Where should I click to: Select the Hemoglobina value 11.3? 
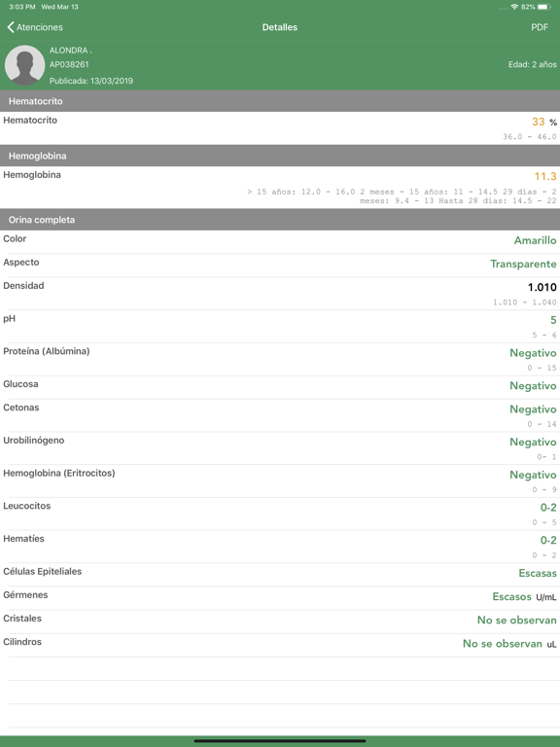(545, 177)
